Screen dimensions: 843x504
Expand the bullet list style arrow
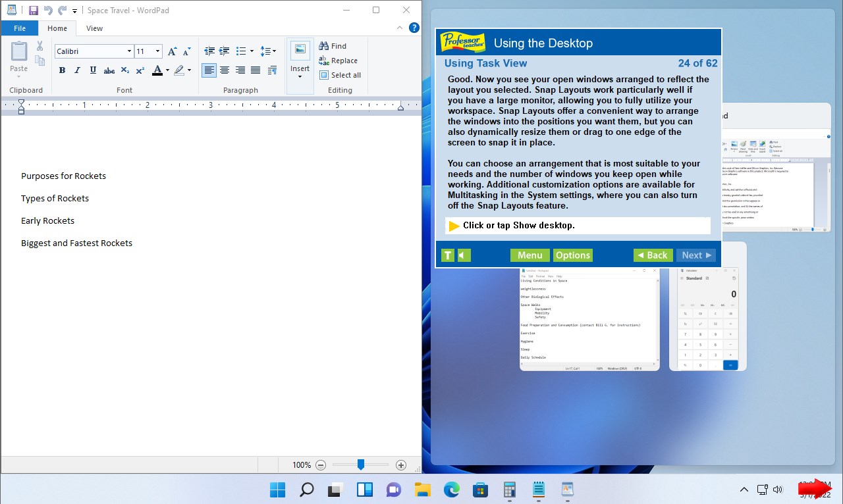point(252,51)
